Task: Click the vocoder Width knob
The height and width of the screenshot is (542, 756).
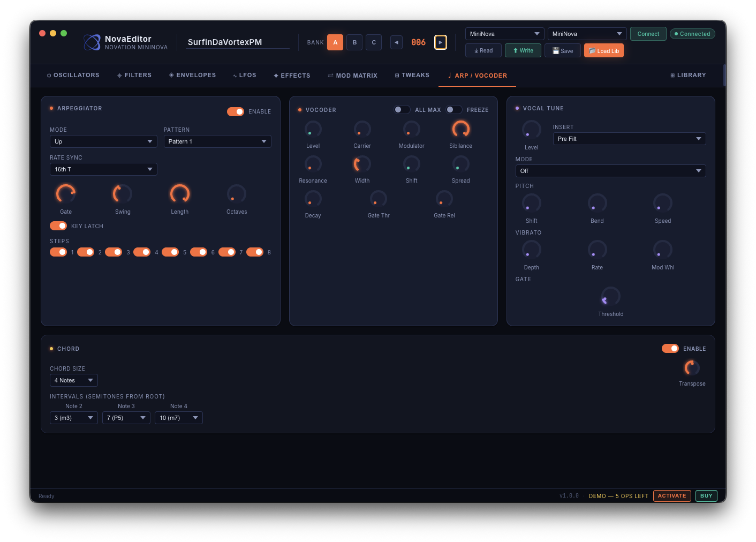Action: click(x=362, y=164)
